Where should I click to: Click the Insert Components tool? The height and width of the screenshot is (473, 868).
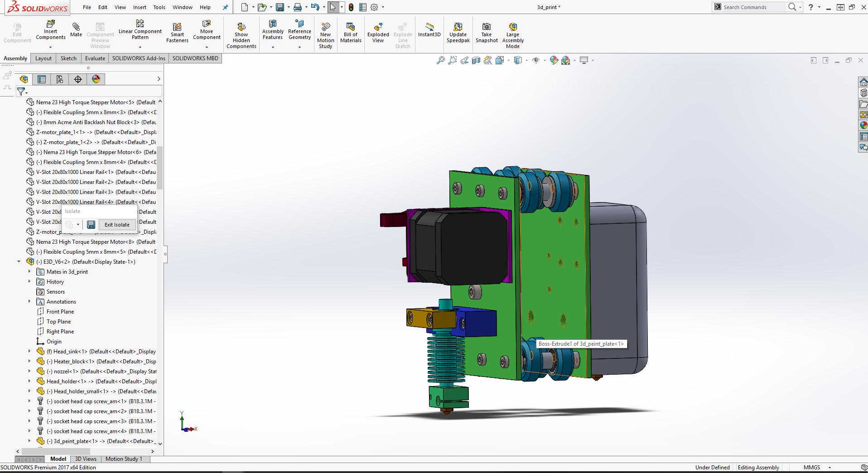tap(50, 30)
